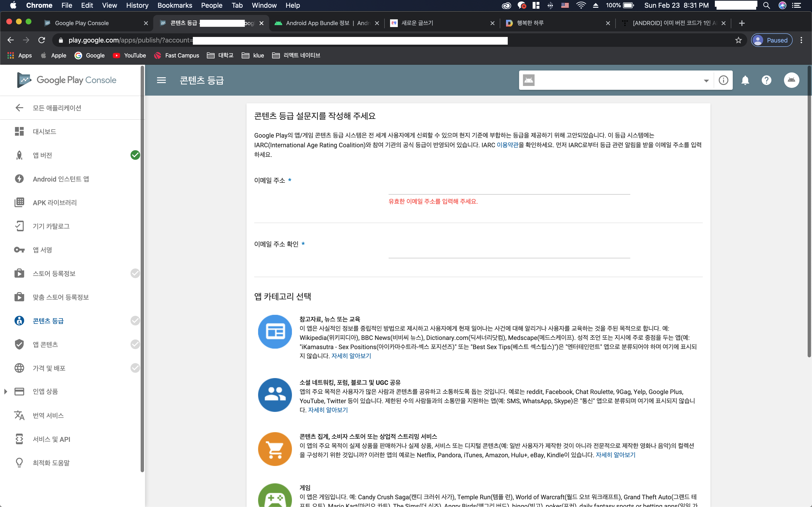Click the app info circle icon

point(723,80)
